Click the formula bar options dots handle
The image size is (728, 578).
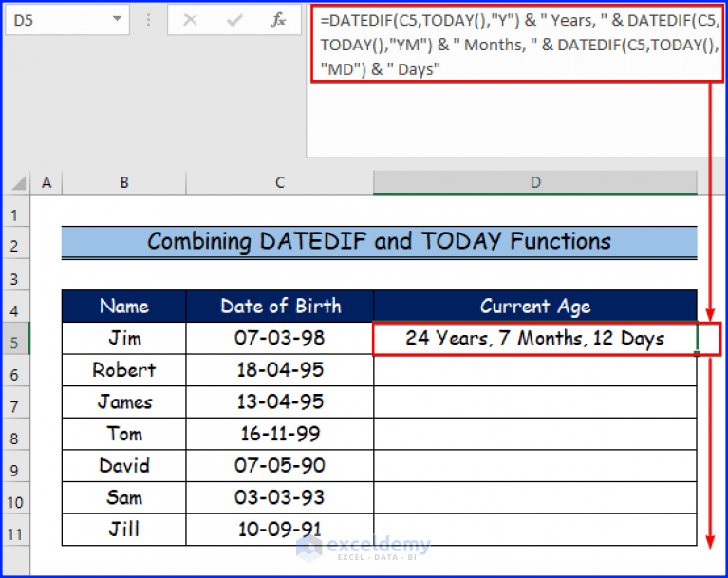pos(148,20)
